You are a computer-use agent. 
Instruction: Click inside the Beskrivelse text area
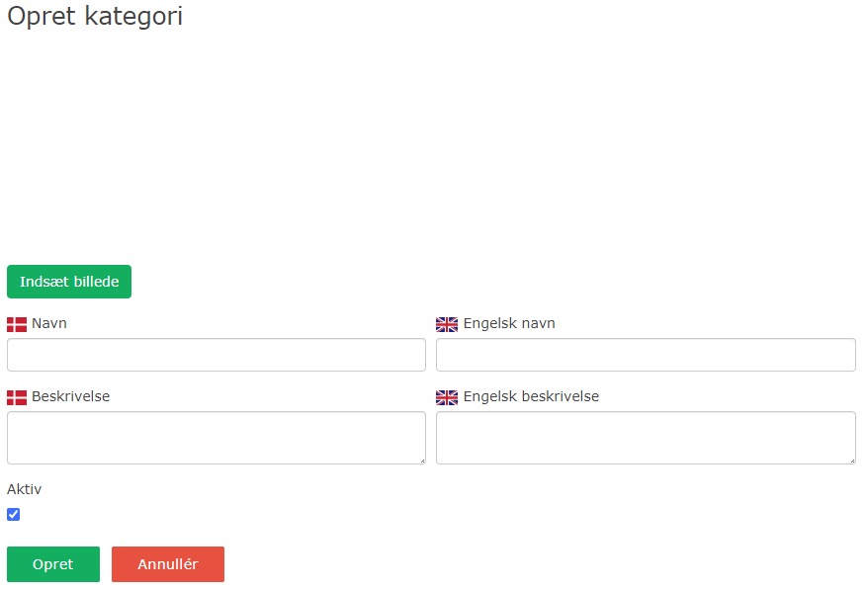[x=216, y=437]
